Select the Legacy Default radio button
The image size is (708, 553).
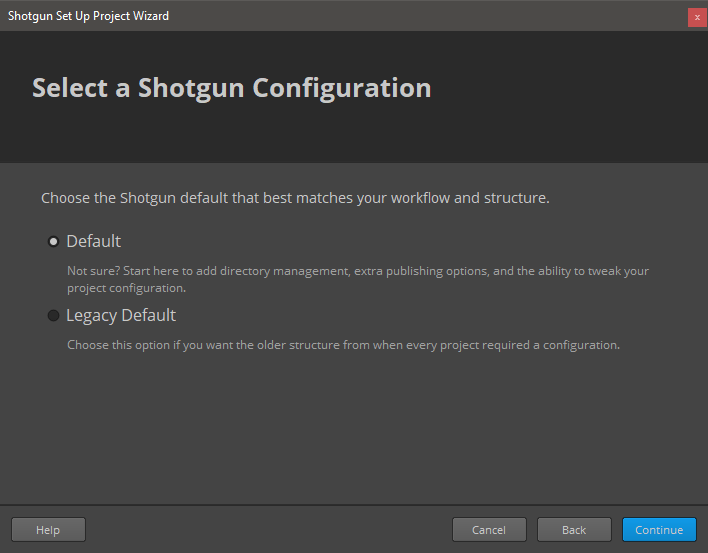click(53, 316)
